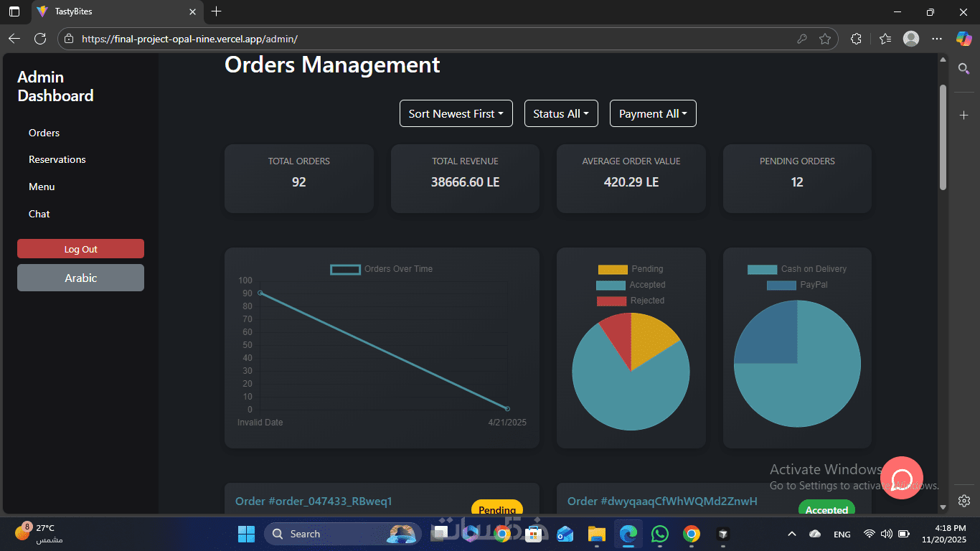
Task: Click the browser back arrow
Action: [x=14, y=39]
